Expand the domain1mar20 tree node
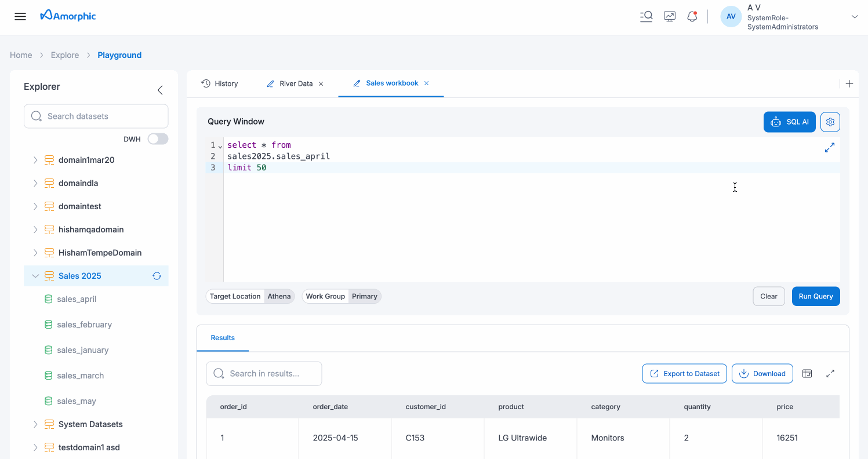868x459 pixels. pos(35,160)
